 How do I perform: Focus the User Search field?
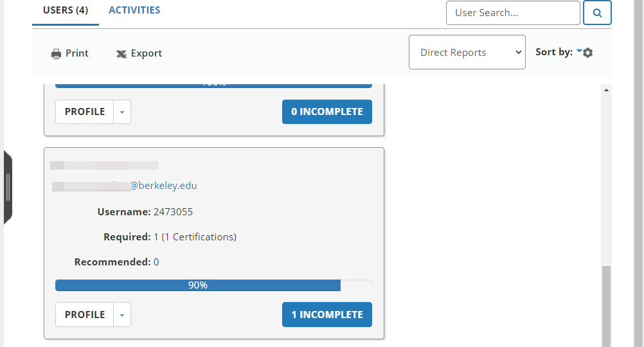(513, 13)
